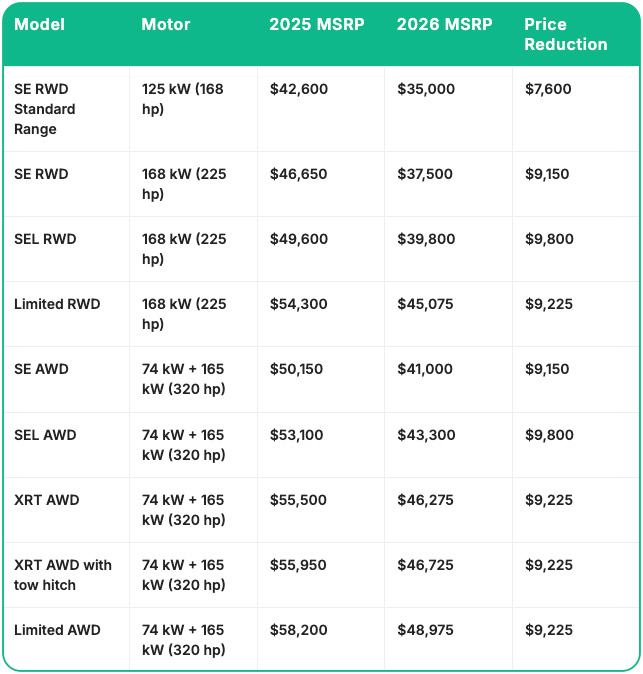Viewport: 643px width, 674px height.
Task: Click the SE AWD model cell
Action: (x=41, y=369)
